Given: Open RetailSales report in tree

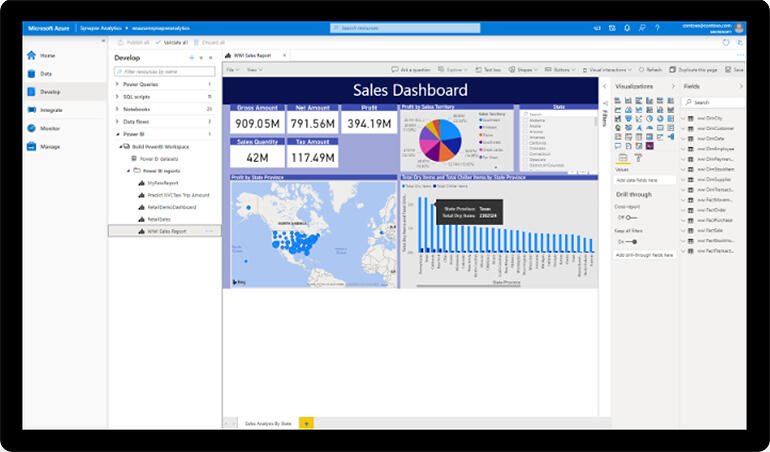Looking at the screenshot, I should [x=159, y=219].
